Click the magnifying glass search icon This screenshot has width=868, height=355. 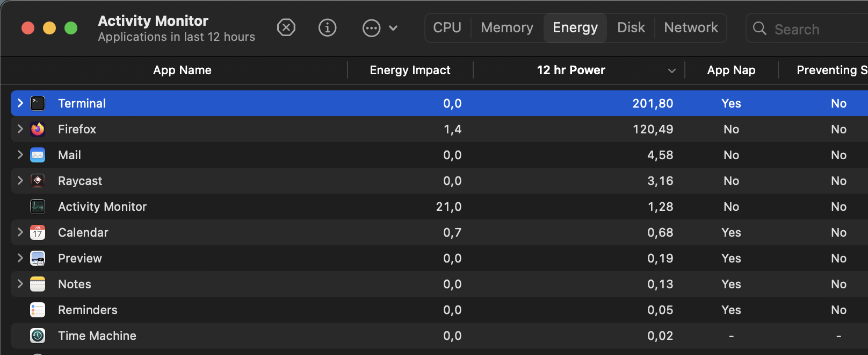pyautogui.click(x=759, y=29)
